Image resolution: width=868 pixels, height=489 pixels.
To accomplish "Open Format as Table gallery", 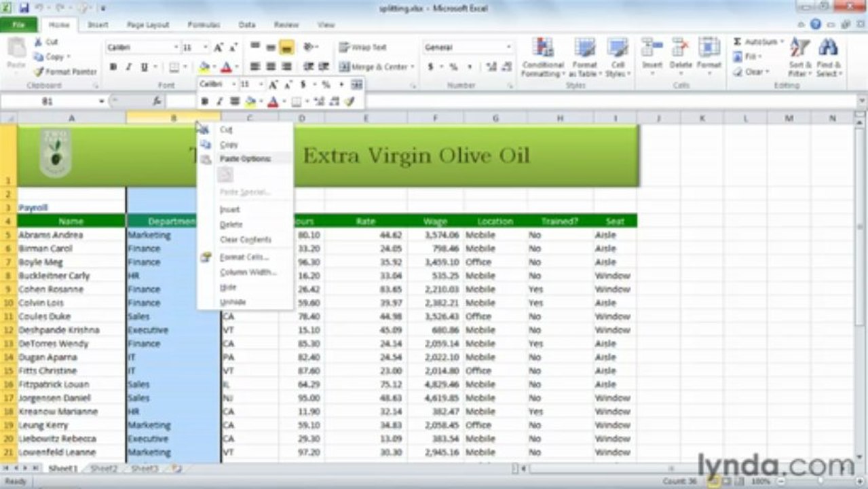I will [584, 58].
